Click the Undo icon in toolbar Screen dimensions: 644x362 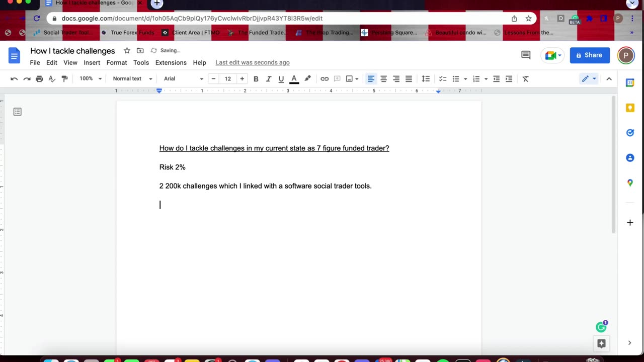[14, 79]
